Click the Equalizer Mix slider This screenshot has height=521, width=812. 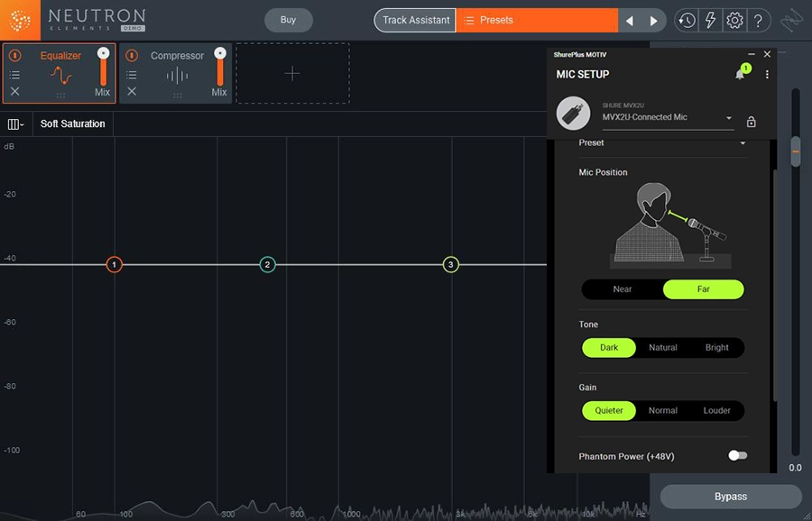pos(103,66)
